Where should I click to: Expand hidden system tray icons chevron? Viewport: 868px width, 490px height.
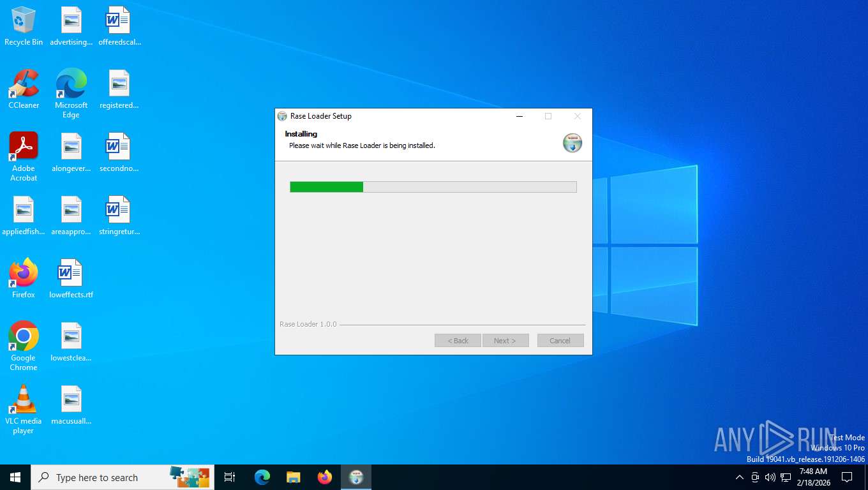(x=740, y=477)
